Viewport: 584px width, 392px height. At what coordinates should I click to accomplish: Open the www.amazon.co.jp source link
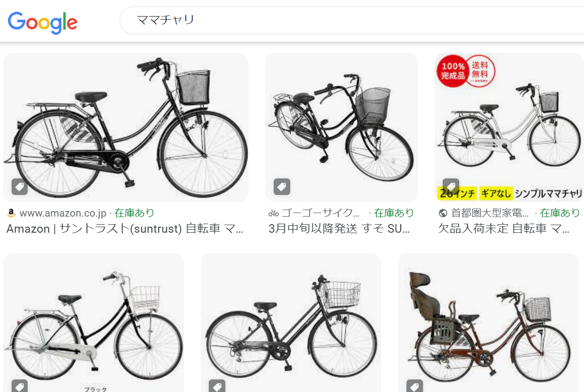click(x=63, y=213)
